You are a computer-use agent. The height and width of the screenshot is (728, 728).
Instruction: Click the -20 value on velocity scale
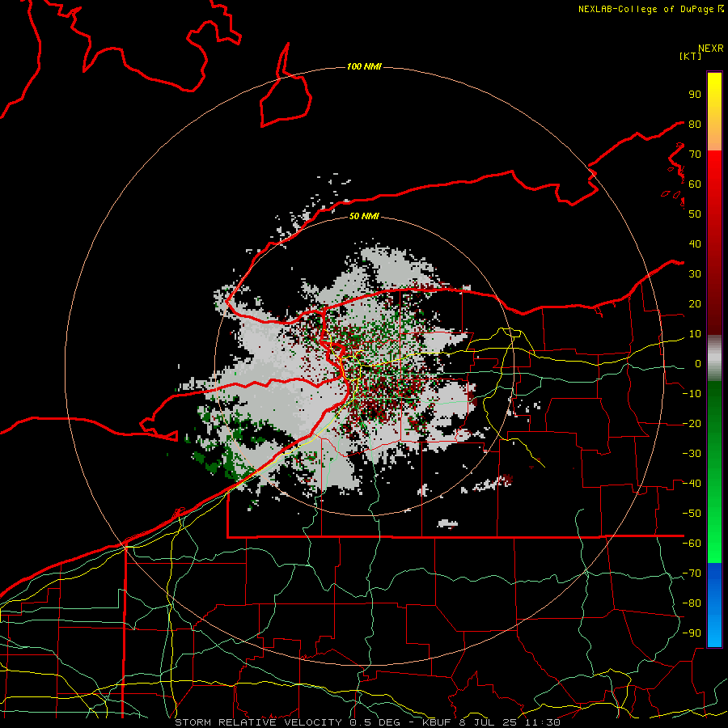(692, 424)
